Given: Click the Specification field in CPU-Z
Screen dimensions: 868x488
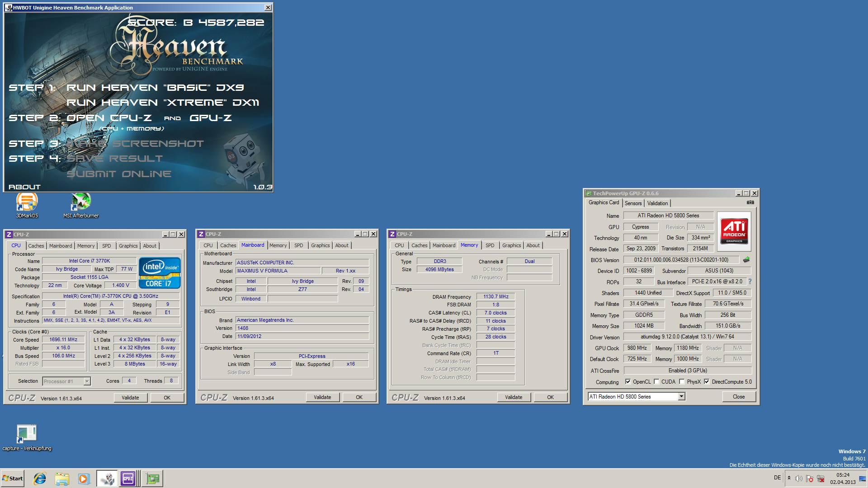Looking at the screenshot, I should (x=111, y=296).
